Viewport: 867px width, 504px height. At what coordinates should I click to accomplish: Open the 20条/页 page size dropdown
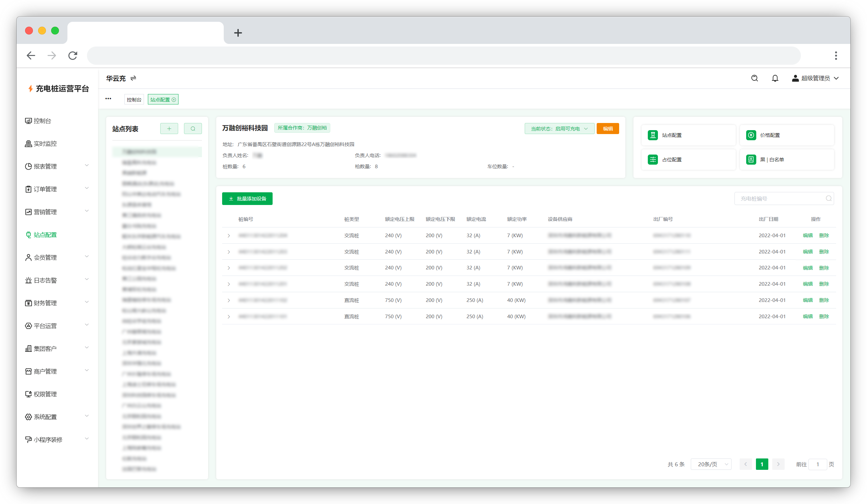(711, 464)
